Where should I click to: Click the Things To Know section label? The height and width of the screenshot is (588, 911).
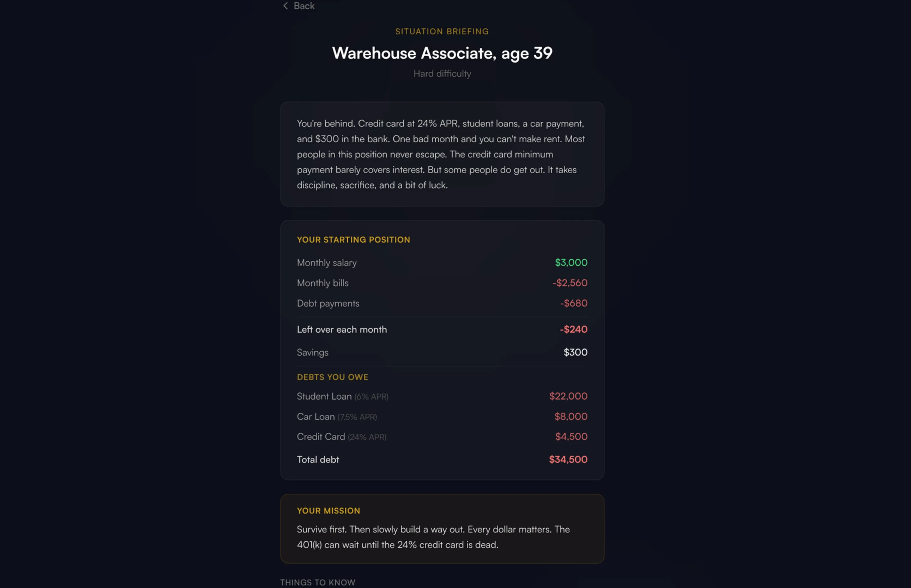[x=318, y=582]
